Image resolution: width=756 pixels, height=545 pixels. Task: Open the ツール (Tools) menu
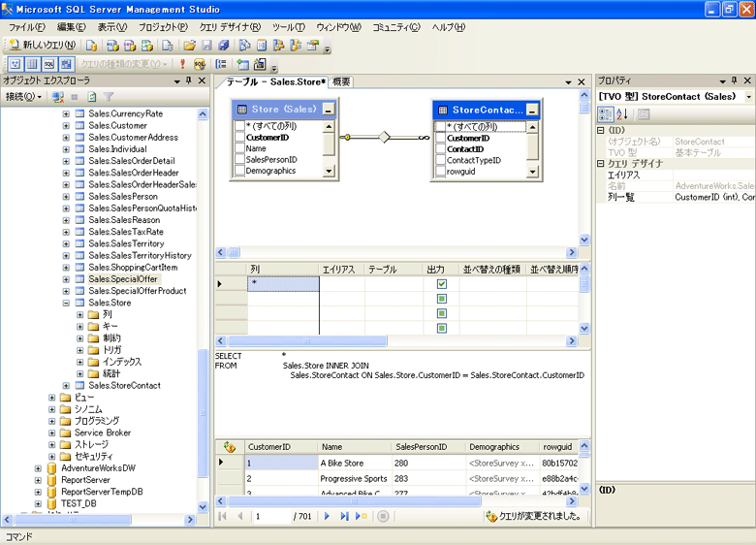289,27
